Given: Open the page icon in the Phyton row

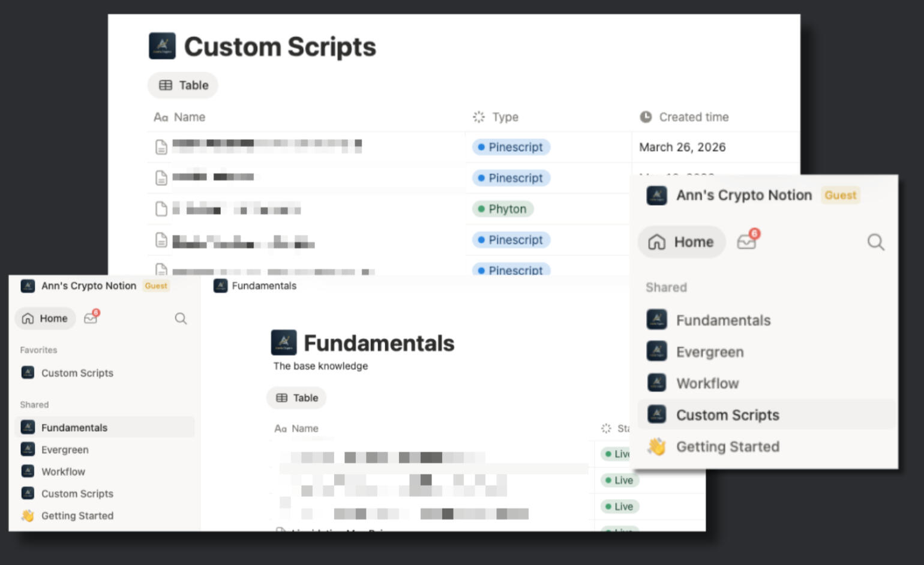Looking at the screenshot, I should (161, 209).
